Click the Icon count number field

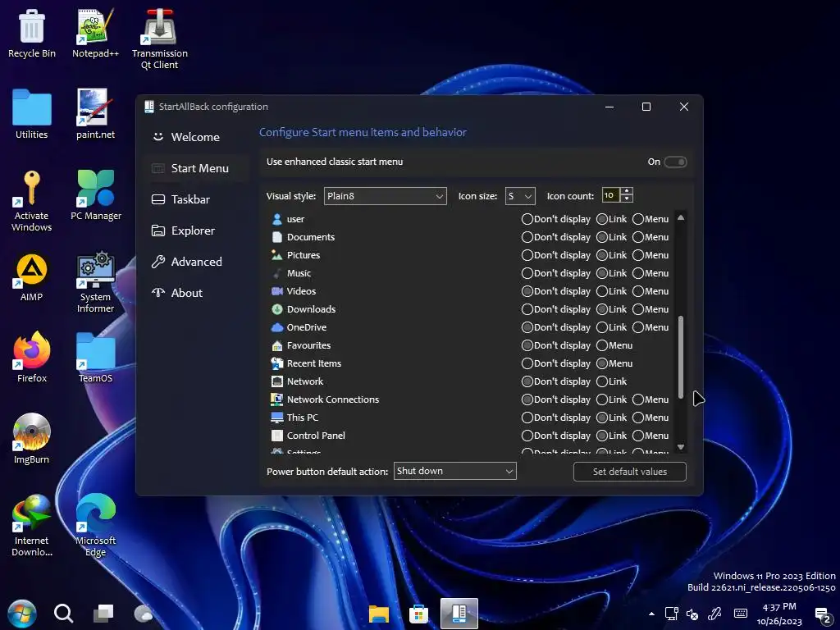610,195
